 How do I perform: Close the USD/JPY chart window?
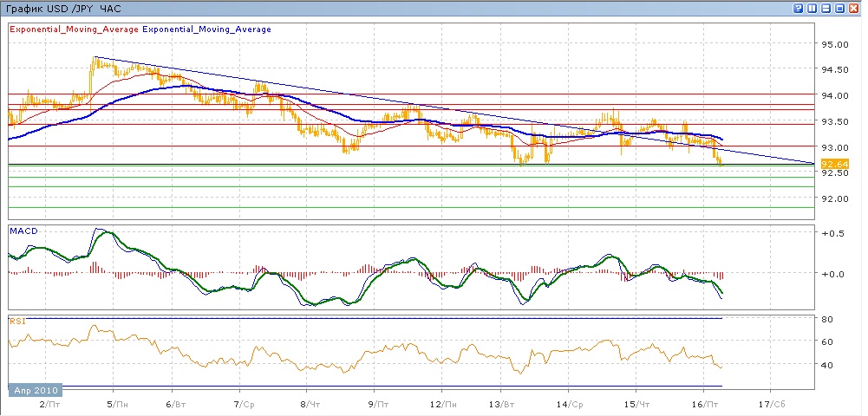click(853, 8)
